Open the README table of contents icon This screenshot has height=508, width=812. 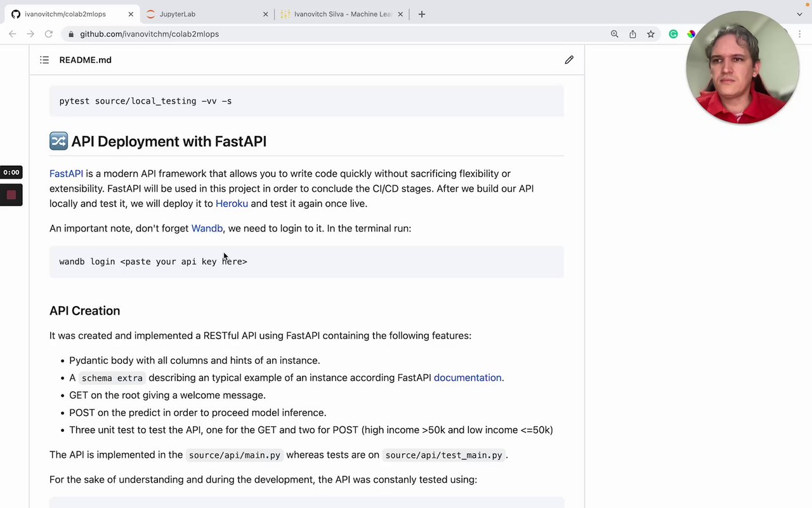[44, 60]
